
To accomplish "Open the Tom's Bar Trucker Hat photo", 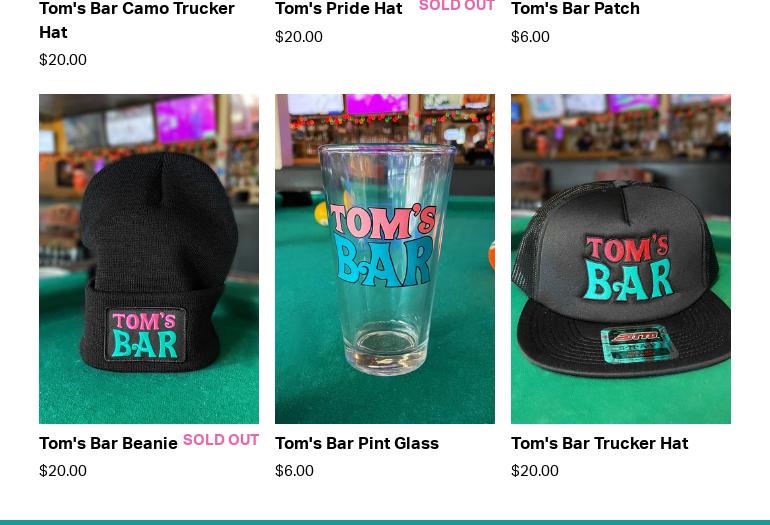I will 621,259.
